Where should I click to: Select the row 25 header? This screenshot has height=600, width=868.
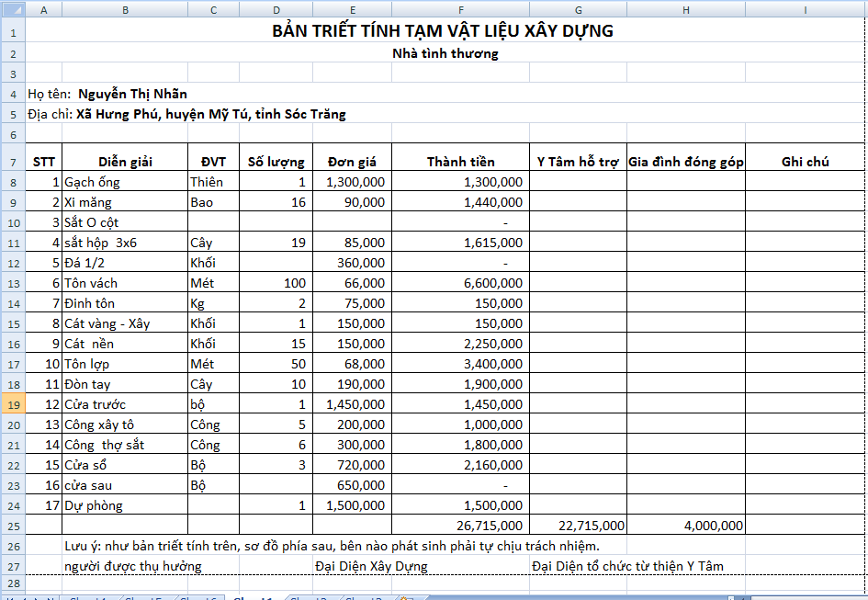tap(13, 526)
